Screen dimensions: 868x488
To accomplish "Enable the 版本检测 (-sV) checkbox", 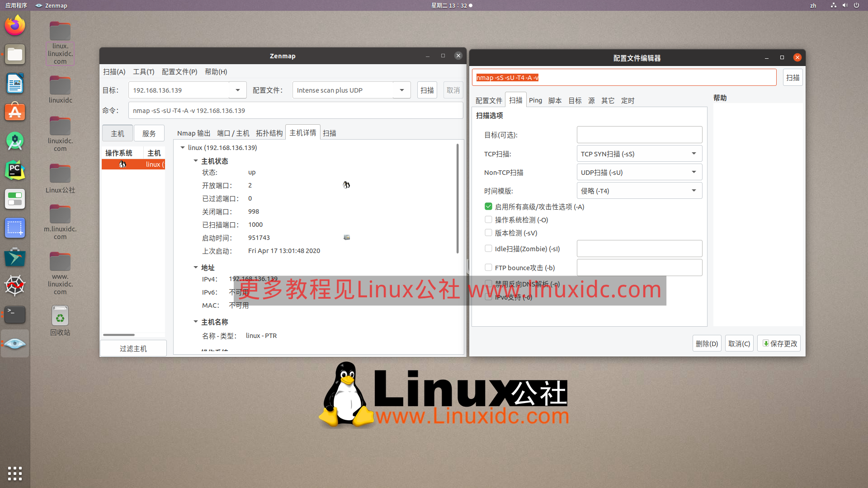I will coord(488,232).
